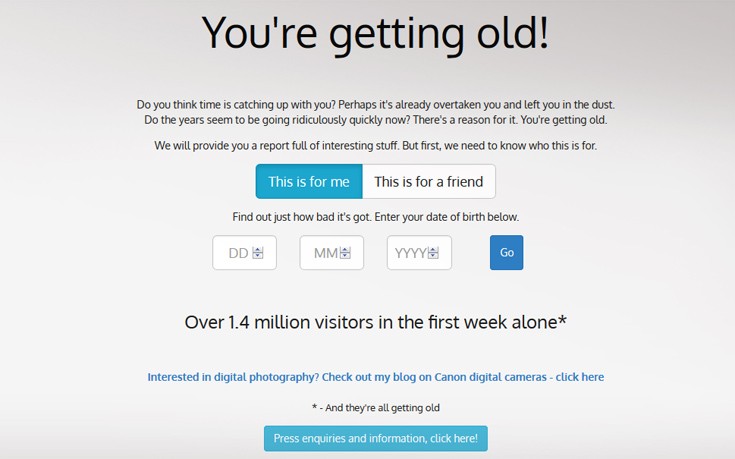The image size is (735, 459).
Task: Click the "We will provide you a report" text
Action: [375, 146]
